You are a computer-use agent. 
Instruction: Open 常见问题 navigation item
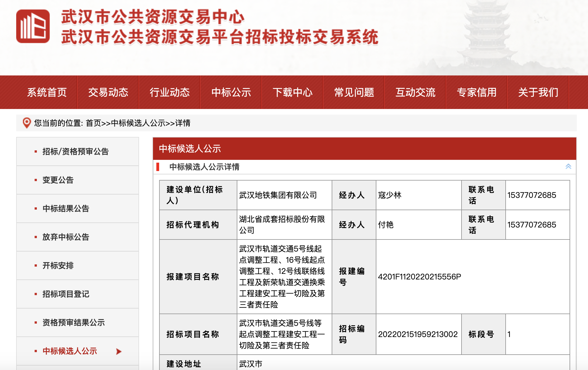(354, 92)
